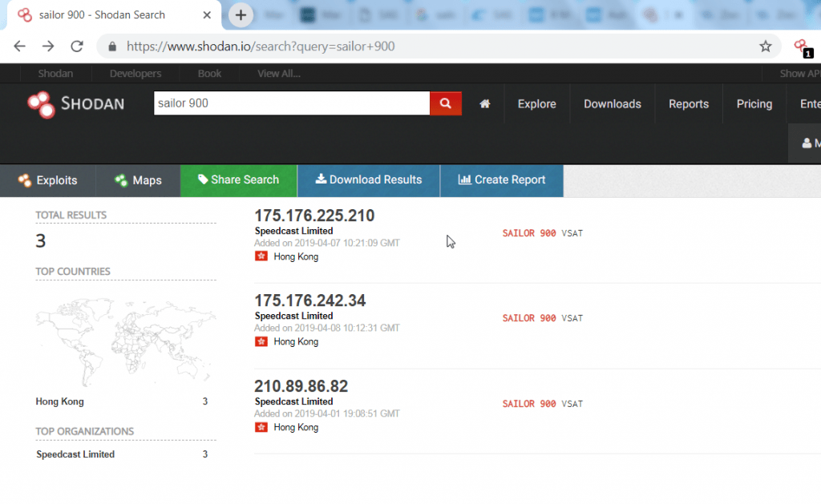The image size is (821, 504).
Task: Focus the Shodan search field with sailor 900
Action: (x=292, y=103)
